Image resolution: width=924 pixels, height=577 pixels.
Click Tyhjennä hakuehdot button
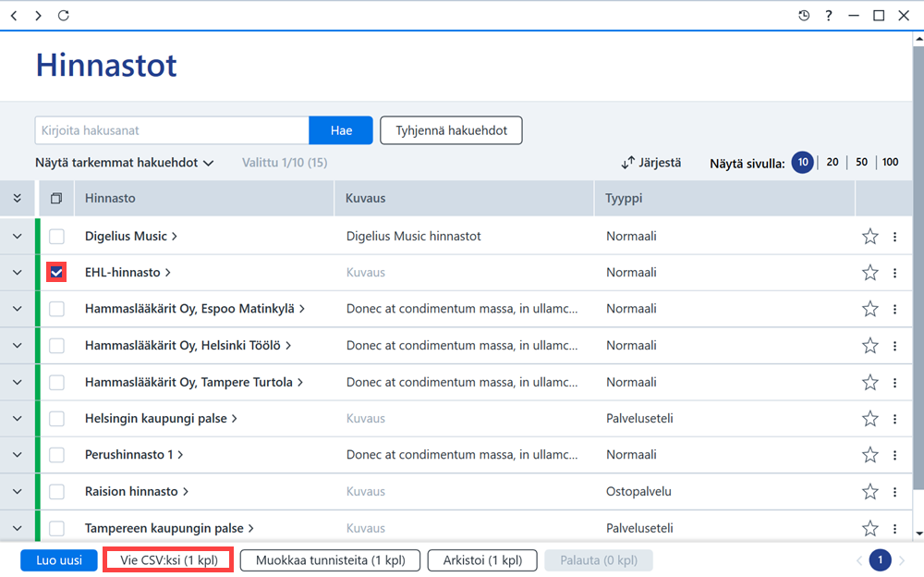pyautogui.click(x=451, y=130)
